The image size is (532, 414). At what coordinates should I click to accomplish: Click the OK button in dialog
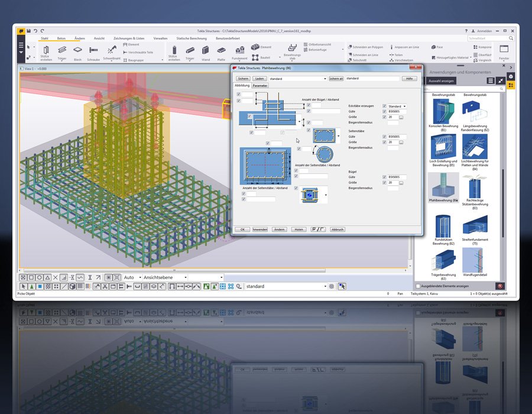(x=242, y=229)
